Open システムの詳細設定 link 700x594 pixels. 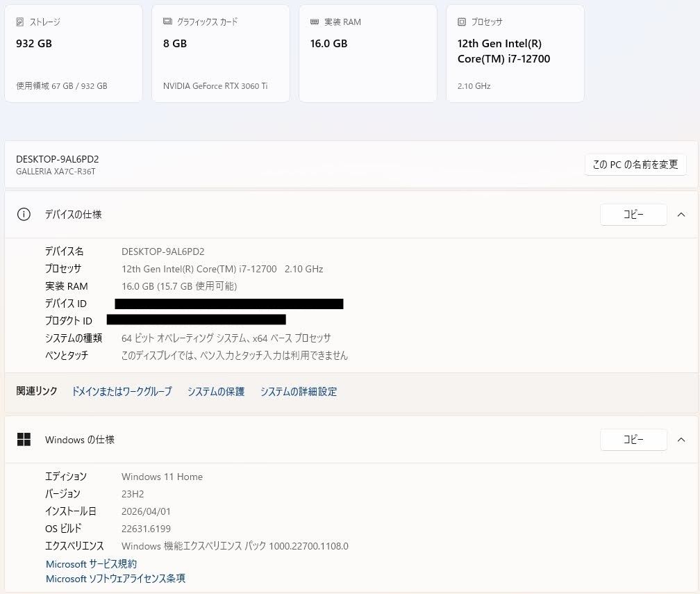tap(299, 392)
